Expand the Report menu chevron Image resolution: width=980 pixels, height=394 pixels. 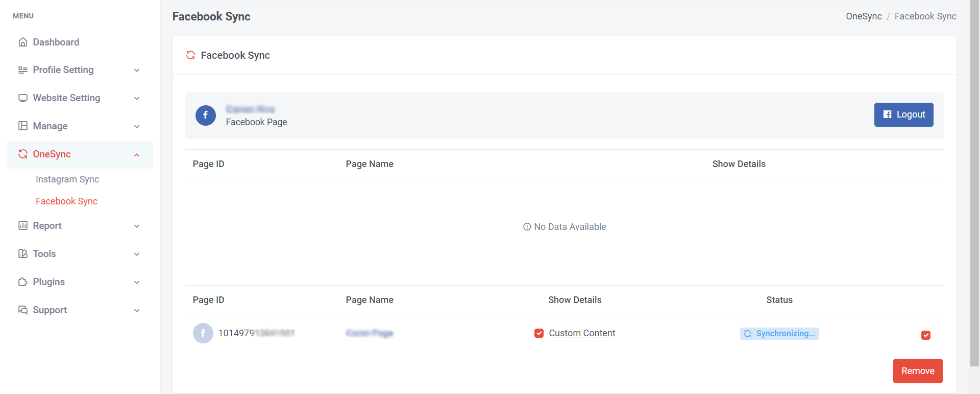[137, 226]
